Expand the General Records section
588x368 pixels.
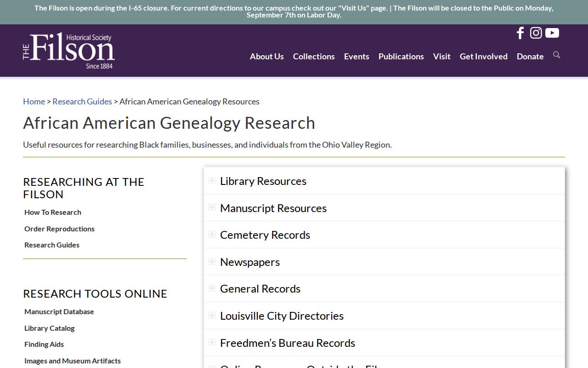(x=384, y=288)
